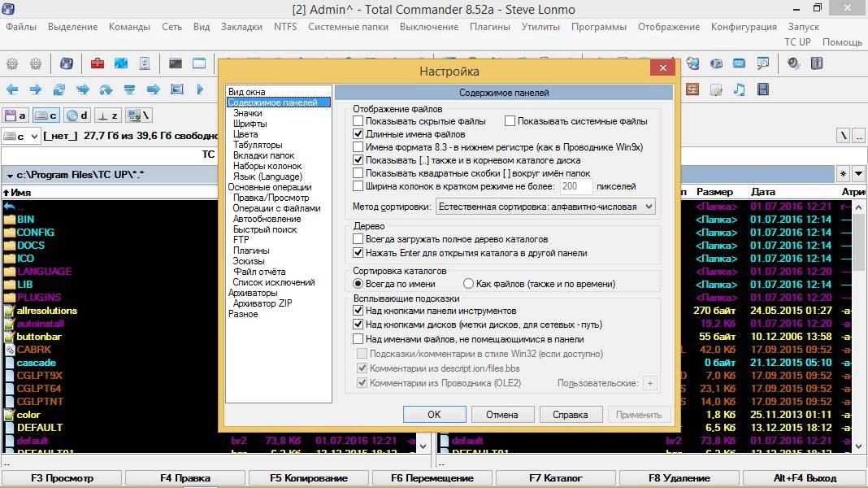868x488 pixels.
Task: Click the blue floppy disk toolbar icon
Action: coord(67,63)
